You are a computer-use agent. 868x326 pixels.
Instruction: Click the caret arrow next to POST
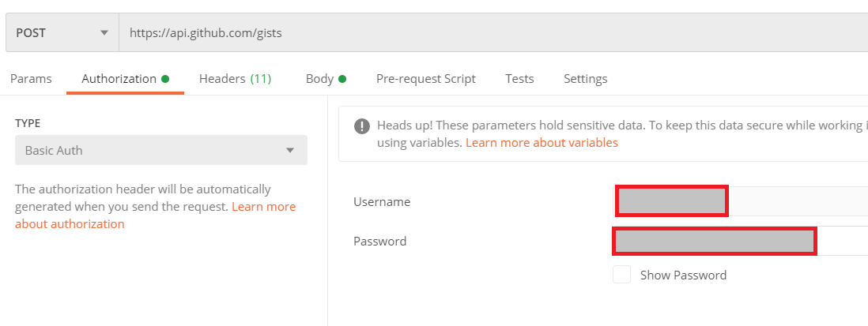[104, 33]
